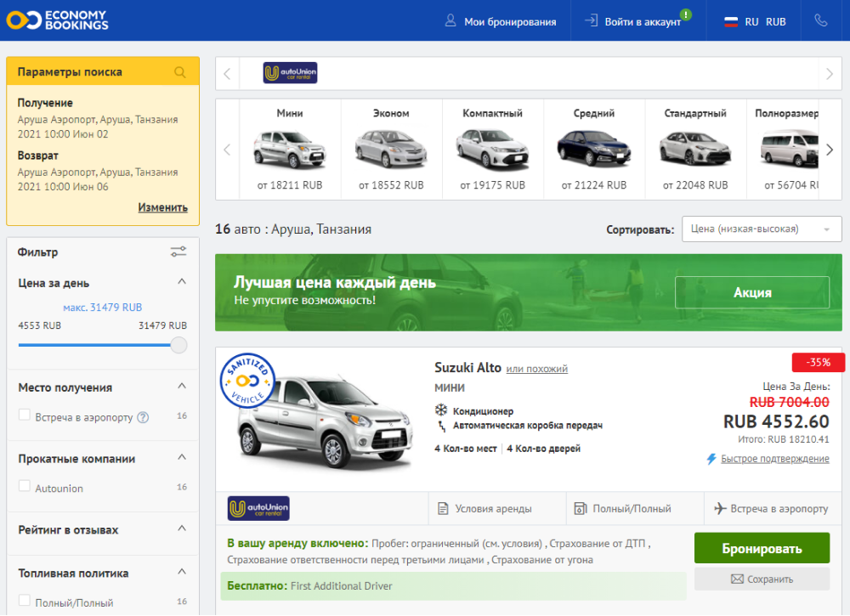
Task: Click the Suzuki Alto car image
Action: [326, 421]
